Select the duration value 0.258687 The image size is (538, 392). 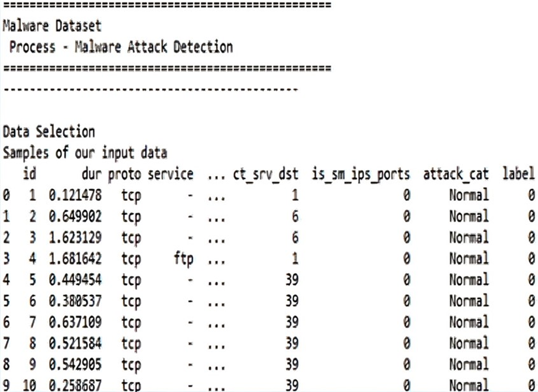click(75, 385)
